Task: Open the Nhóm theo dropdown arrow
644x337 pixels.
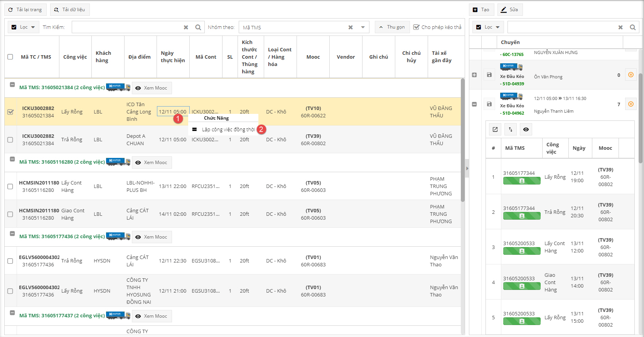Action: coord(363,27)
